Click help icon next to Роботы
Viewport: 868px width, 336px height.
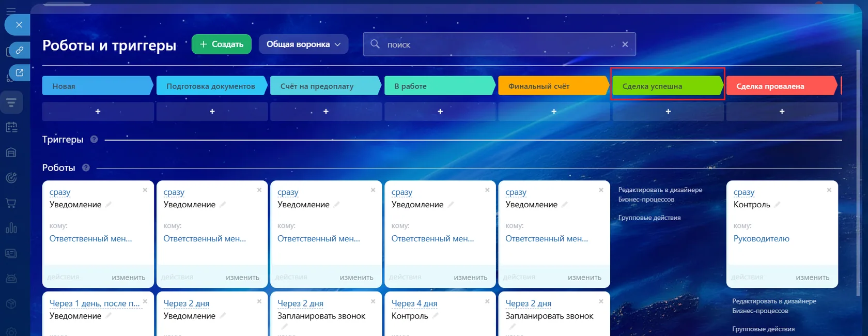click(x=86, y=167)
